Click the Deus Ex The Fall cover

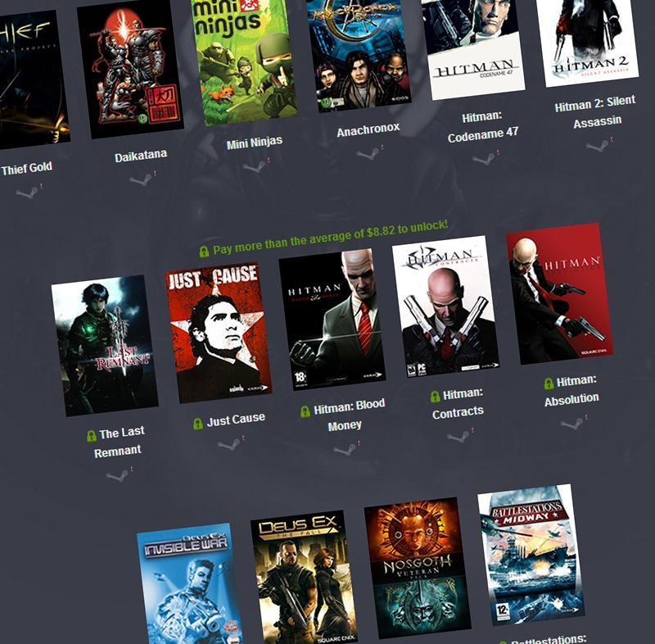[304, 578]
